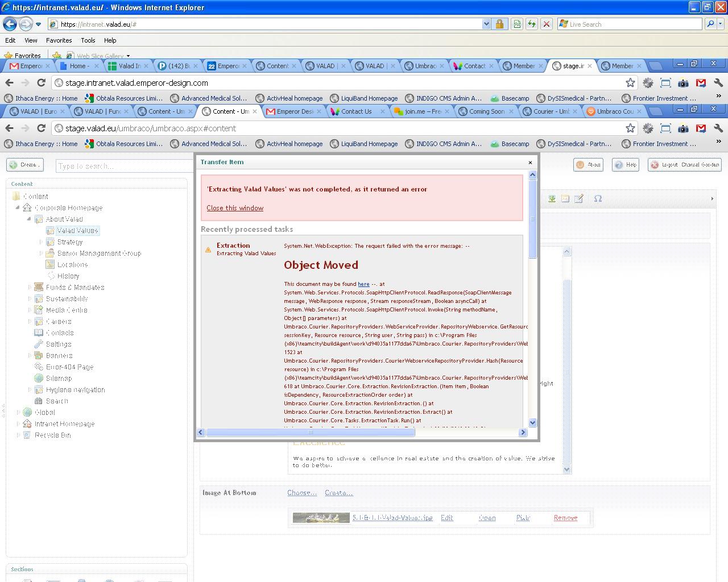Show more bookmarks in stage.valad.eu window
Image resolution: width=728 pixels, height=582 pixels.
718,142
